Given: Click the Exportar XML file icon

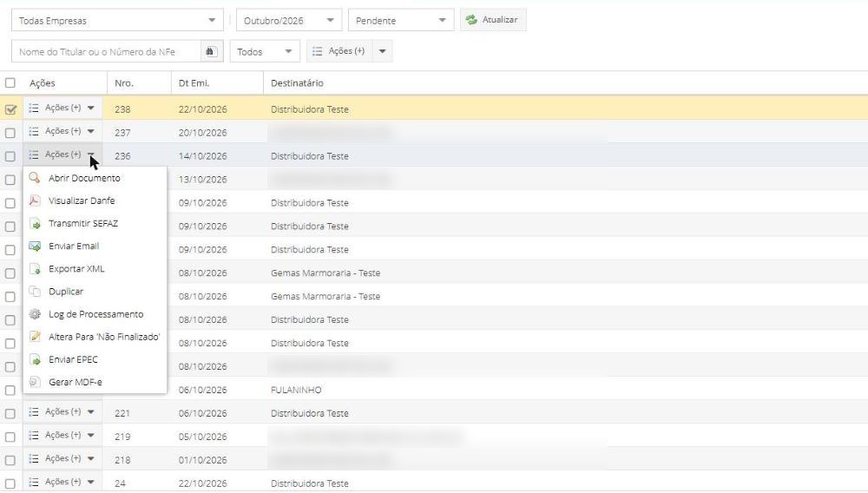Looking at the screenshot, I should coord(35,268).
